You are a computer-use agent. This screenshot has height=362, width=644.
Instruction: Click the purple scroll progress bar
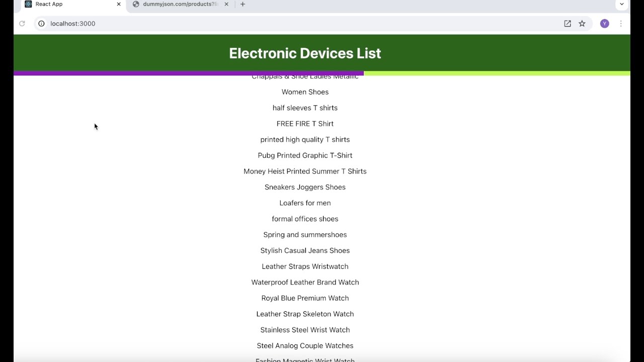point(189,73)
